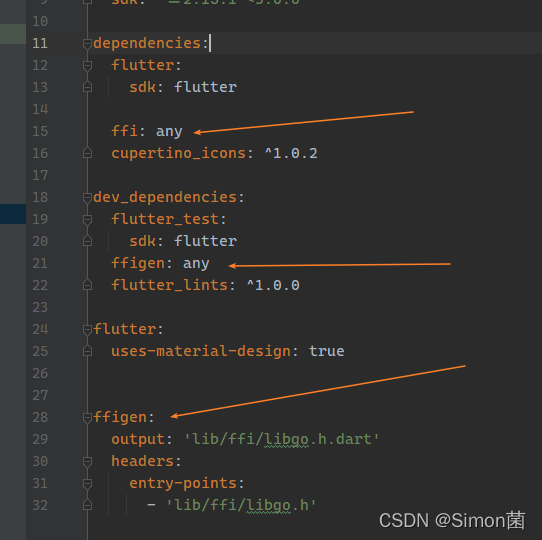Collapse the dev_dependencies fold marker
This screenshot has height=540, width=542.
pyautogui.click(x=87, y=198)
